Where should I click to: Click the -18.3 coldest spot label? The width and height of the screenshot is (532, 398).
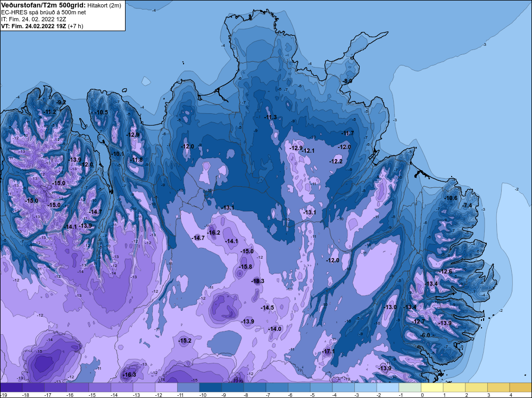click(x=258, y=281)
